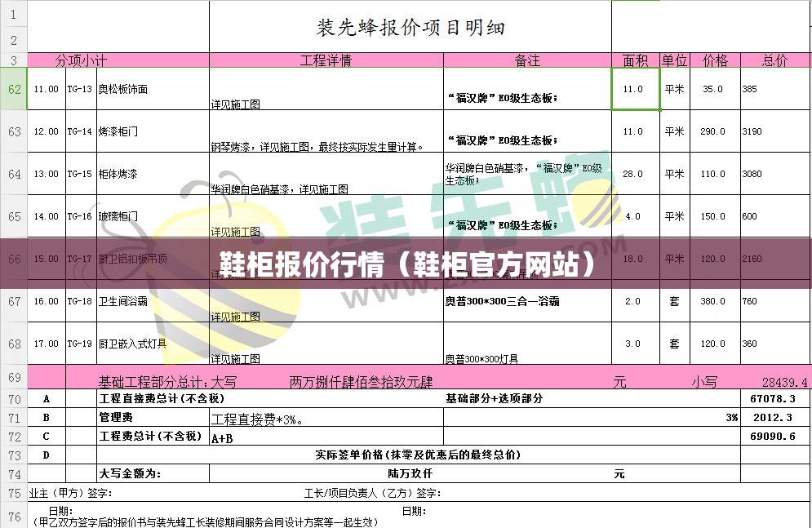
Task: Click cell TG-14
Action: (x=81, y=131)
